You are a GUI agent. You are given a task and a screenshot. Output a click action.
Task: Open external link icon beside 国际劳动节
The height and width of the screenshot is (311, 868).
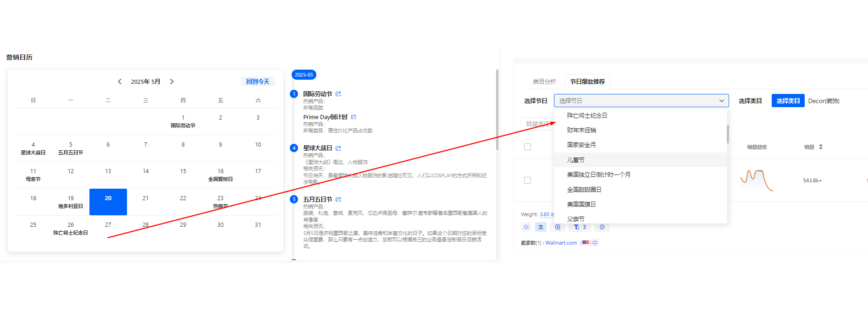pos(338,94)
